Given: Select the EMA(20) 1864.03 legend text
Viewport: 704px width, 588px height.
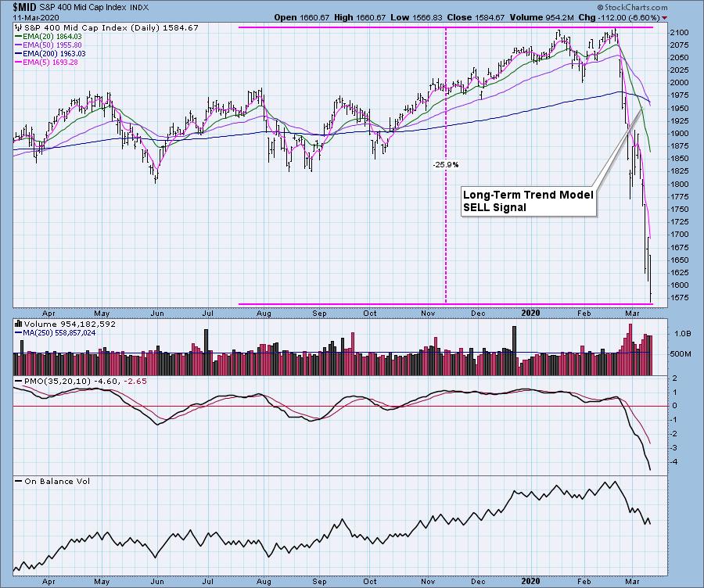Looking at the screenshot, I should click(x=52, y=36).
